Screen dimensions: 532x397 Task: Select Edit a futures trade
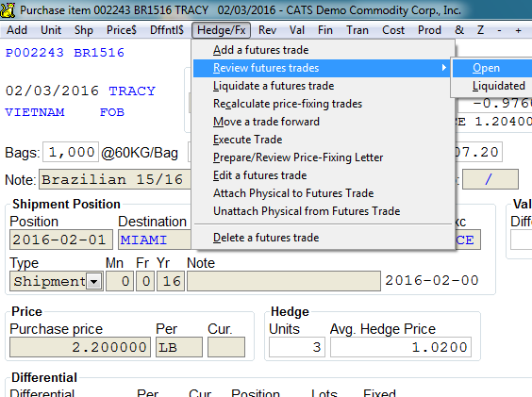322,175
